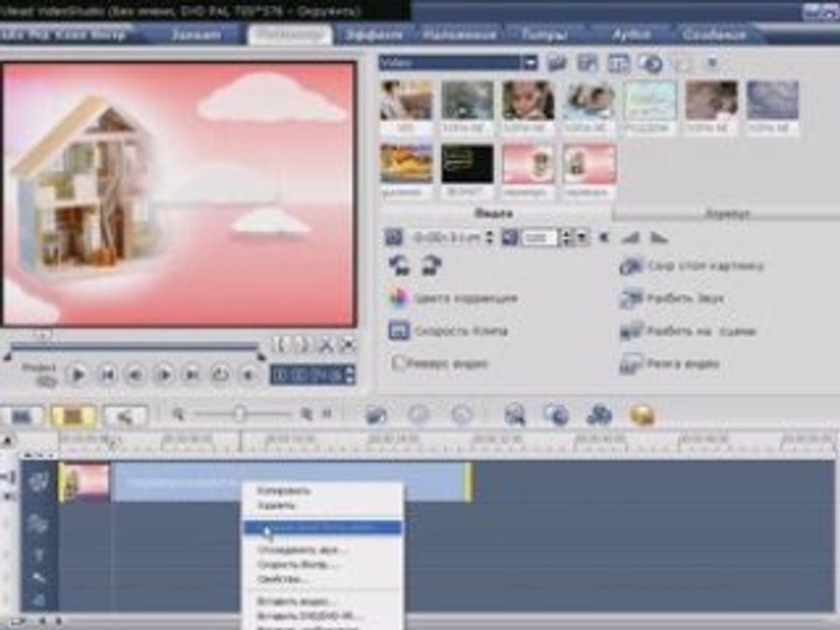The height and width of the screenshot is (630, 840).
Task: Open the Скорость Клипа setting
Action: pyautogui.click(x=448, y=331)
